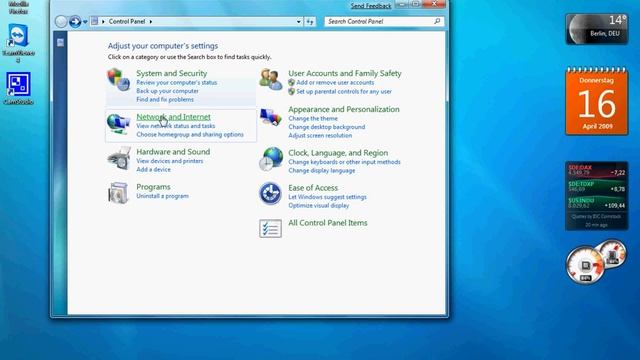Open Clock, Language, and Region heading

point(338,153)
